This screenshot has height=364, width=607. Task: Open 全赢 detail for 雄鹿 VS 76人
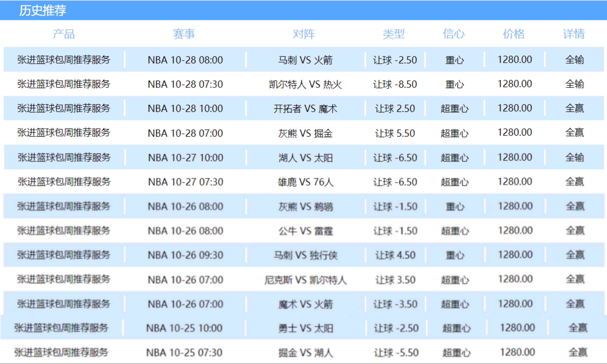pos(575,181)
